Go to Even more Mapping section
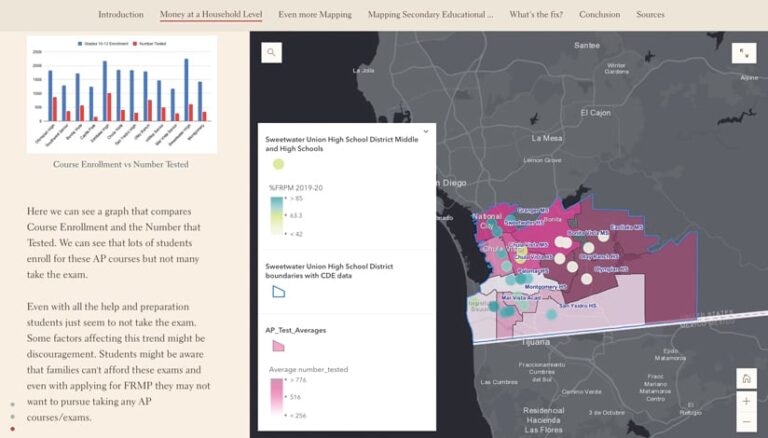 coord(315,15)
